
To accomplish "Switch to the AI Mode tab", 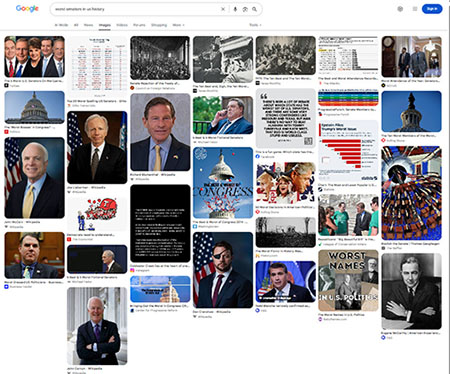I will coord(61,25).
